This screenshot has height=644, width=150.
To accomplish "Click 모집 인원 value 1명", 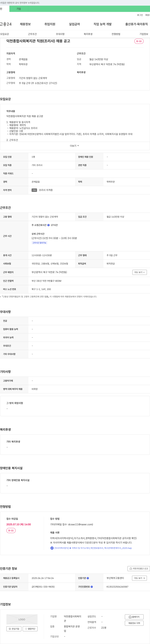I will coord(33,157).
